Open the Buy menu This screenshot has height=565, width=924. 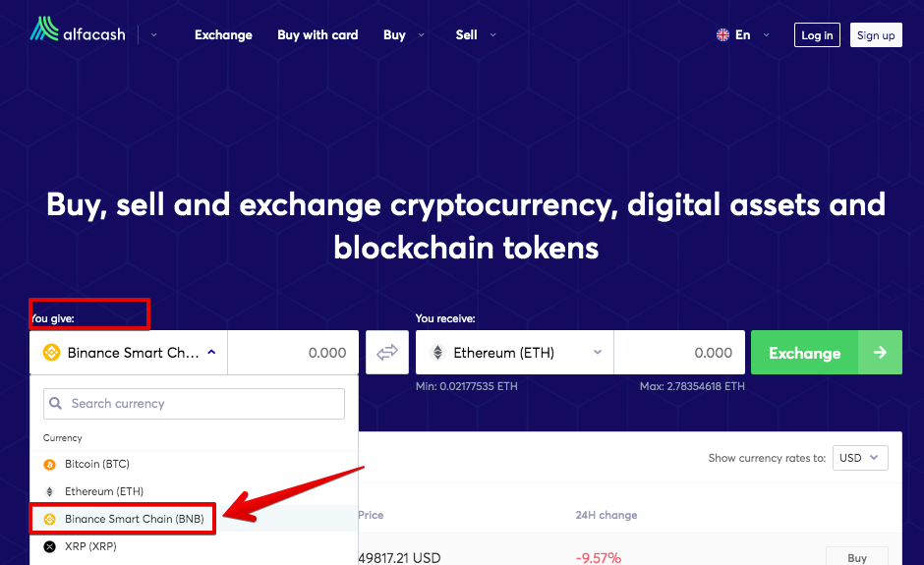pos(404,34)
